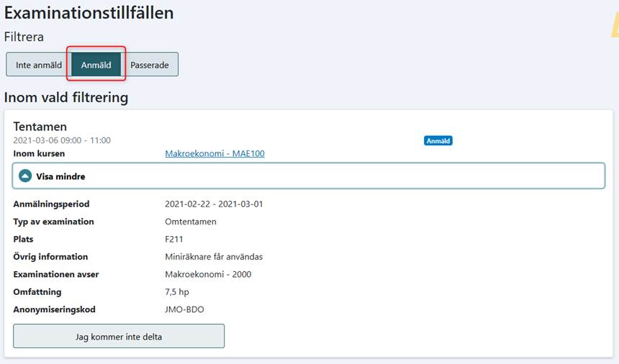Click the Anonymiseringskod label
619x364 pixels.
tap(55, 309)
